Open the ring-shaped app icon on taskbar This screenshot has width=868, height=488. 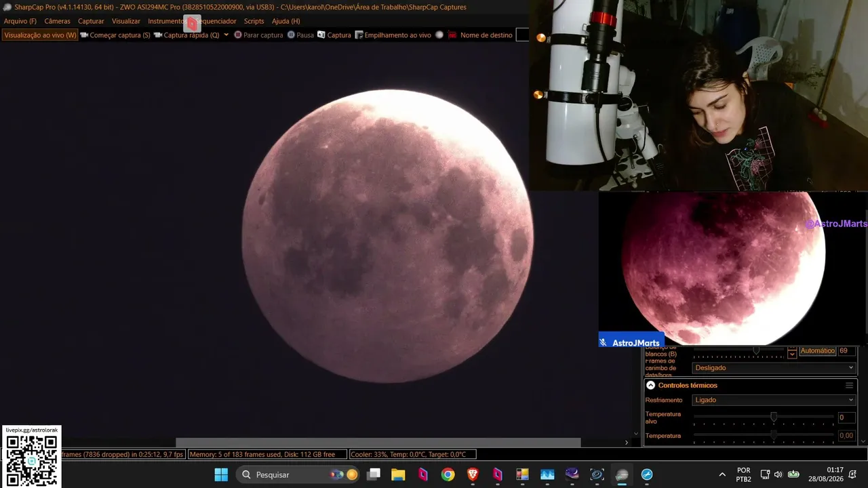click(597, 474)
